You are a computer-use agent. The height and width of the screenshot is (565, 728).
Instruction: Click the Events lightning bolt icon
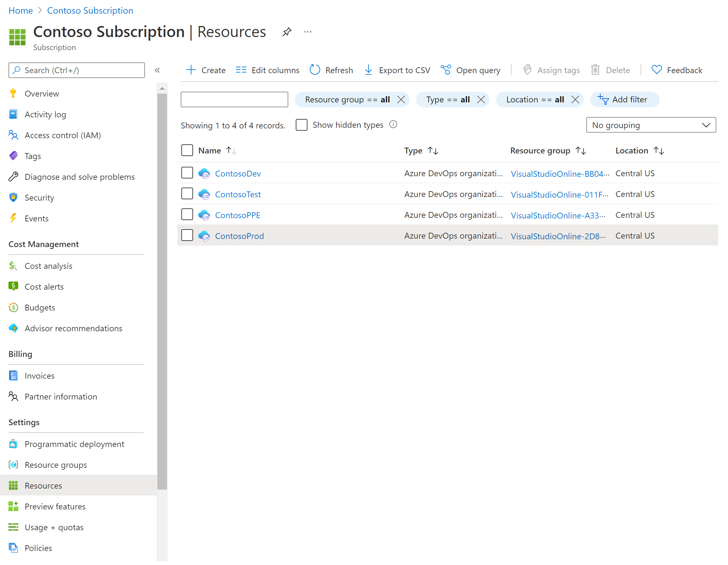click(x=14, y=217)
